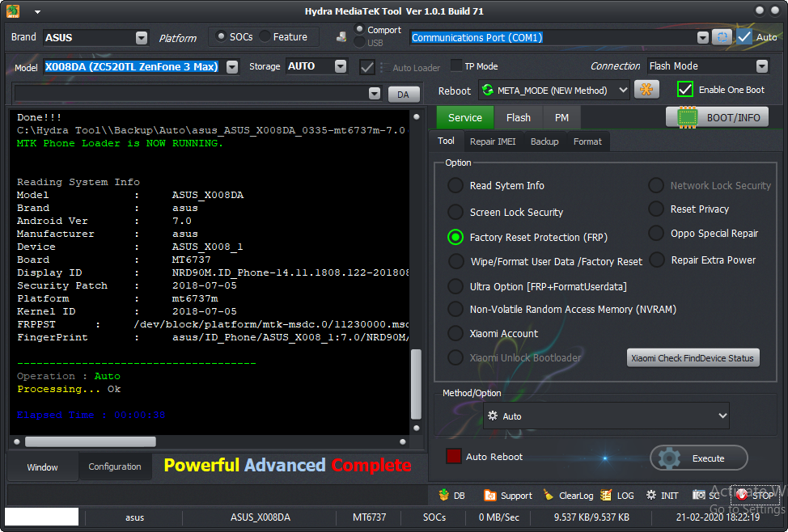Select Xiaomi Account option

tap(455, 333)
